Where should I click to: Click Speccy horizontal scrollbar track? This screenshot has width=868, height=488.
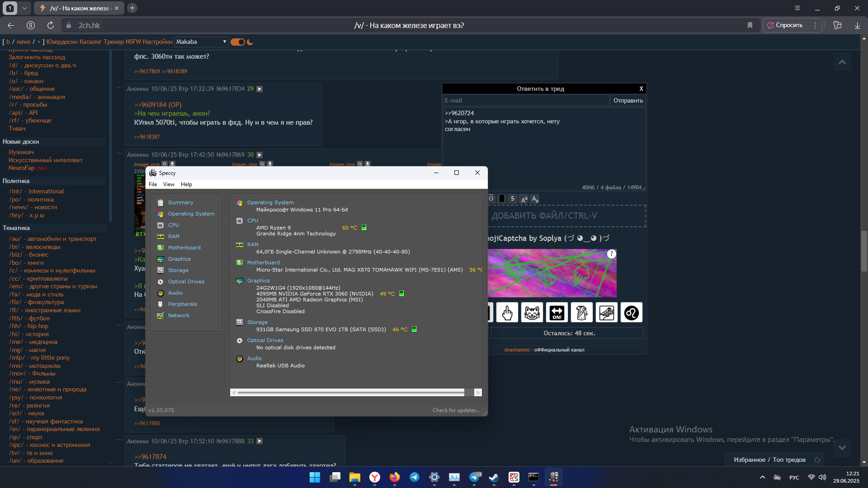click(469, 393)
